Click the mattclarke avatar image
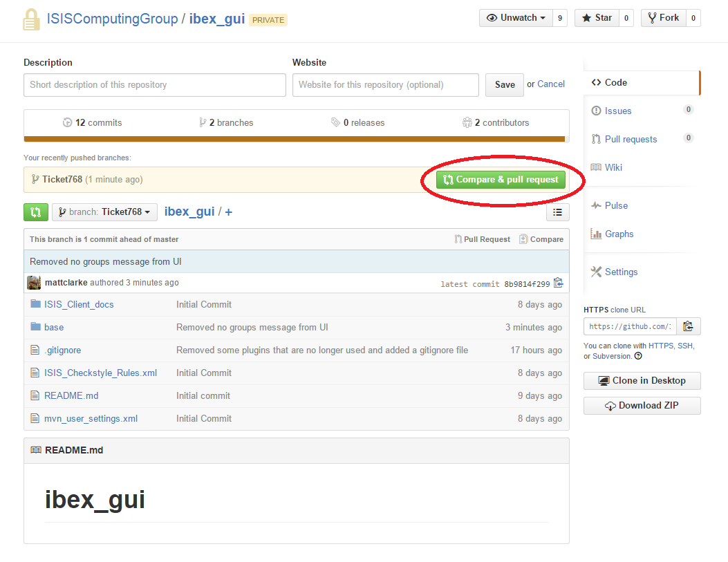 pos(33,283)
